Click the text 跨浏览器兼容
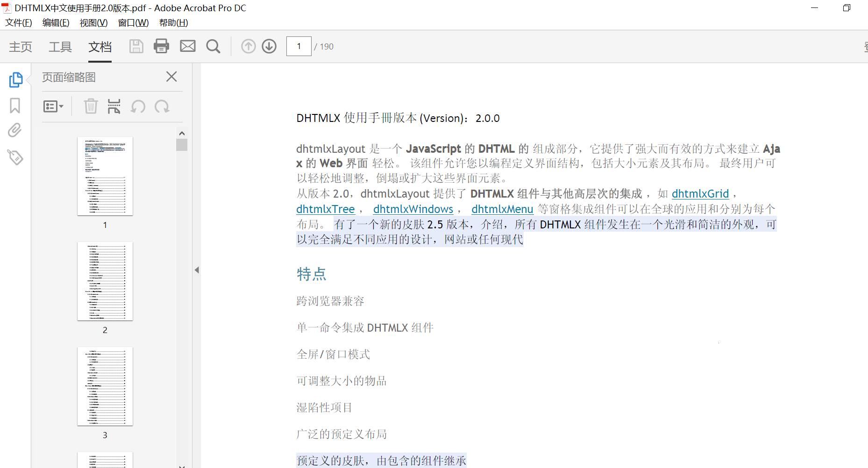This screenshot has width=868, height=468. point(330,301)
